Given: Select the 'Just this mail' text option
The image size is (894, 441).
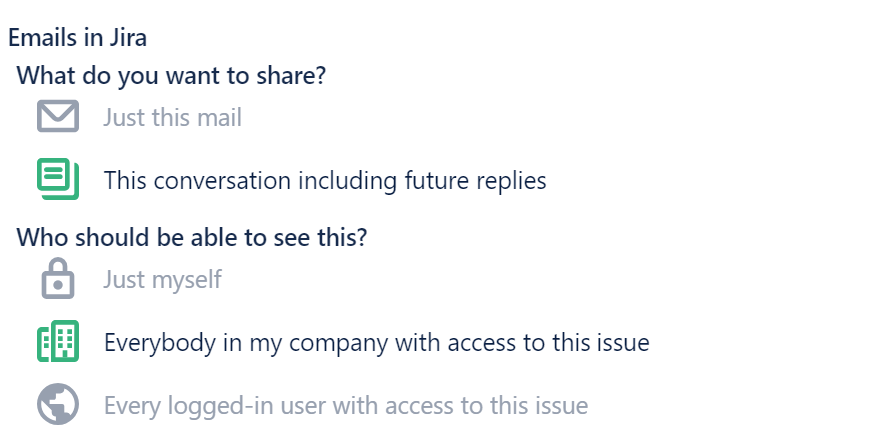Looking at the screenshot, I should (173, 118).
